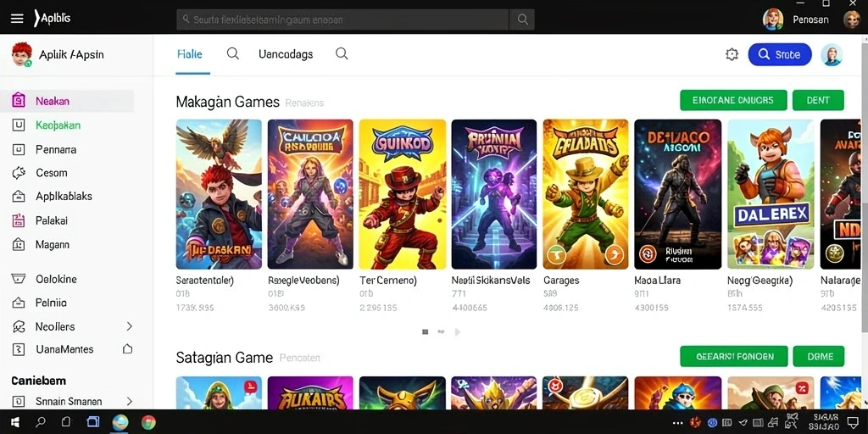Click the Garages game title
The image size is (868, 434).
coord(561,281)
